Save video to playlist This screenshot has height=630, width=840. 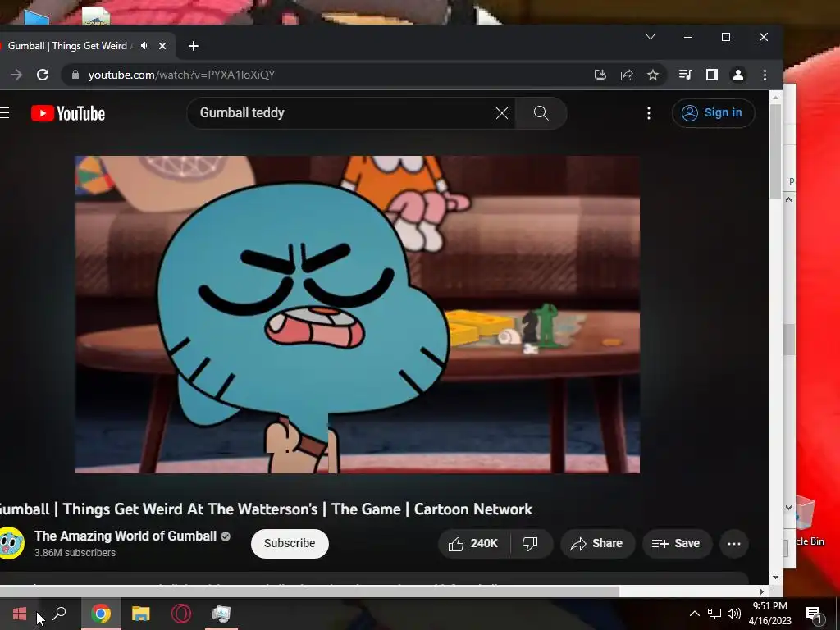(x=677, y=544)
